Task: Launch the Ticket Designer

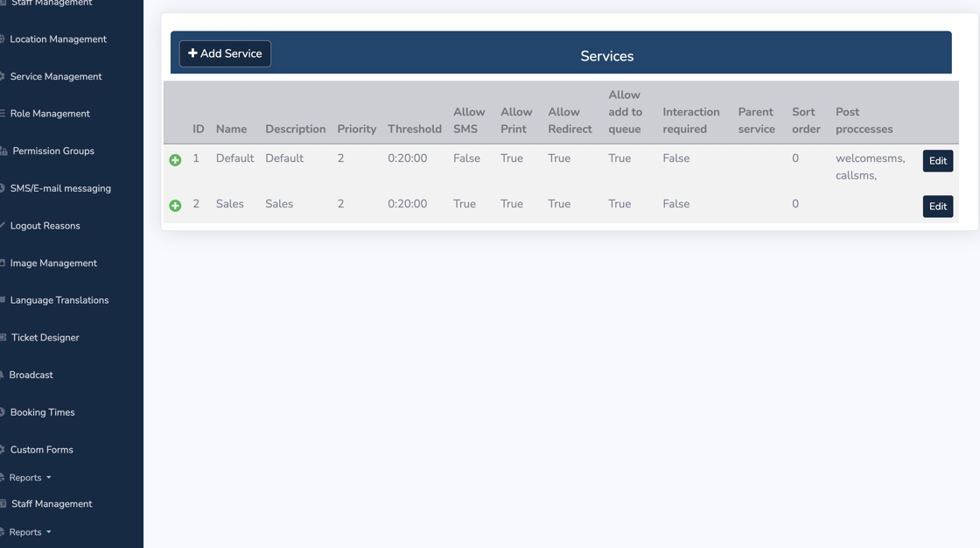Action: click(x=45, y=338)
